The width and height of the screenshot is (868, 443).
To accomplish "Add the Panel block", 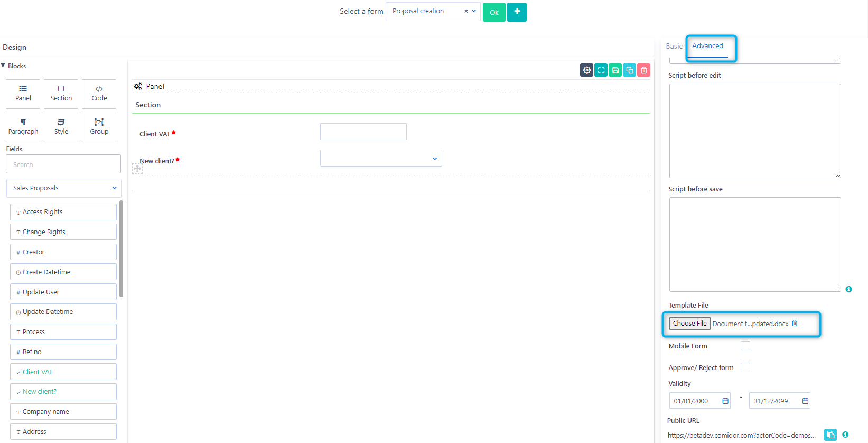I will pyautogui.click(x=23, y=94).
